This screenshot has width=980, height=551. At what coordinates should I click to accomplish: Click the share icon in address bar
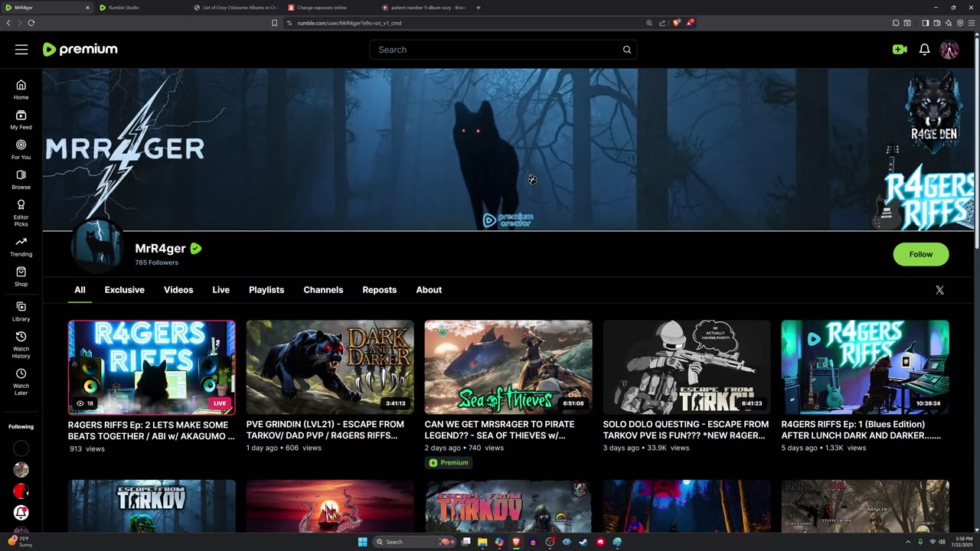point(662,23)
